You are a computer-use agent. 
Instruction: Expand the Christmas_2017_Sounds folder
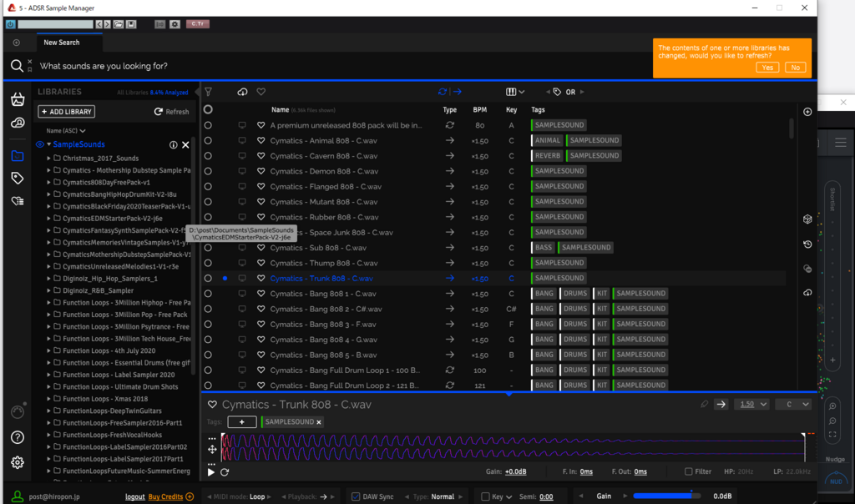[x=48, y=158]
